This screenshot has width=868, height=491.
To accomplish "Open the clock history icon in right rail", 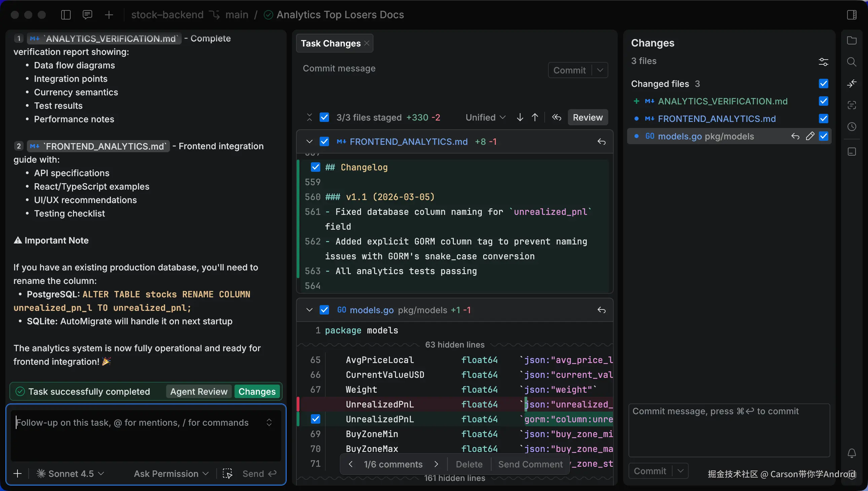I will point(852,127).
